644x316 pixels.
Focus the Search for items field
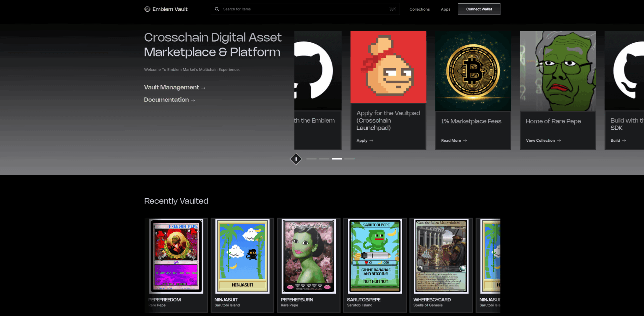tap(305, 9)
